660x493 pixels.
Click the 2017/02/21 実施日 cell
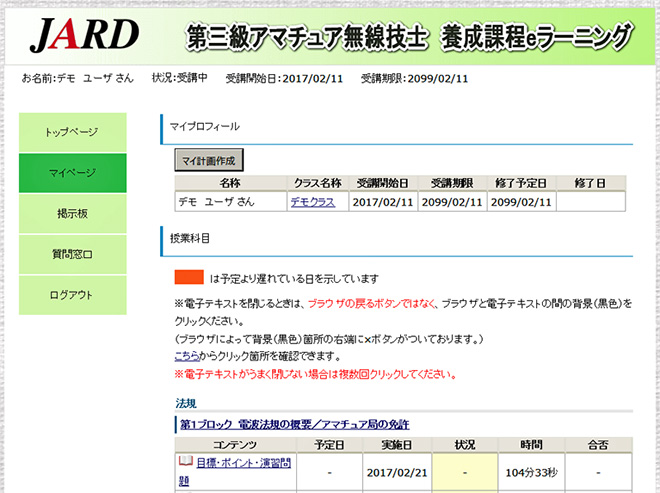tap(397, 473)
